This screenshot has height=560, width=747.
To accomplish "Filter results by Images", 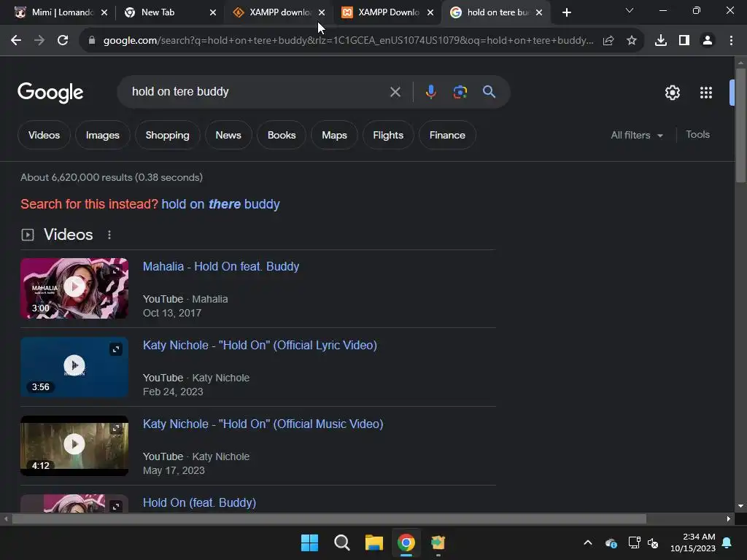I will (102, 135).
